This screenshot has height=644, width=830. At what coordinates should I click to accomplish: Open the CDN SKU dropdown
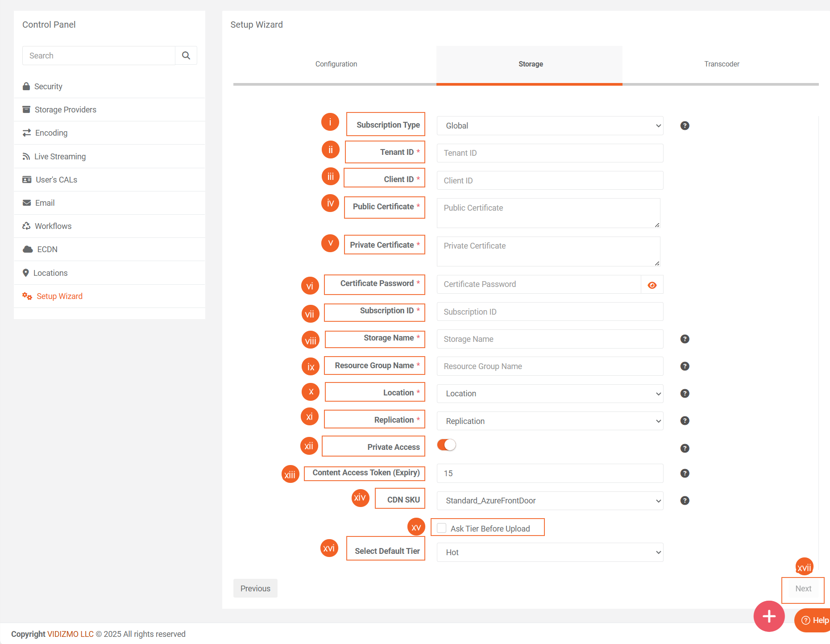click(x=550, y=501)
